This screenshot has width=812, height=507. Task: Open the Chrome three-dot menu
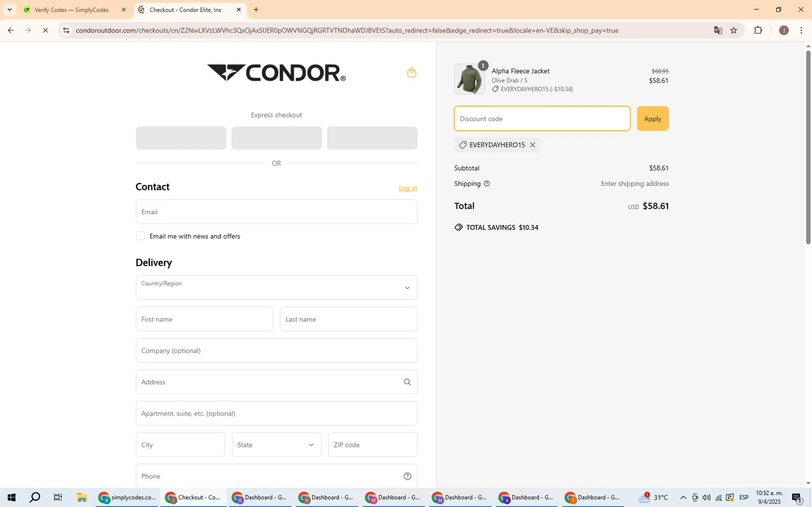coord(802,30)
